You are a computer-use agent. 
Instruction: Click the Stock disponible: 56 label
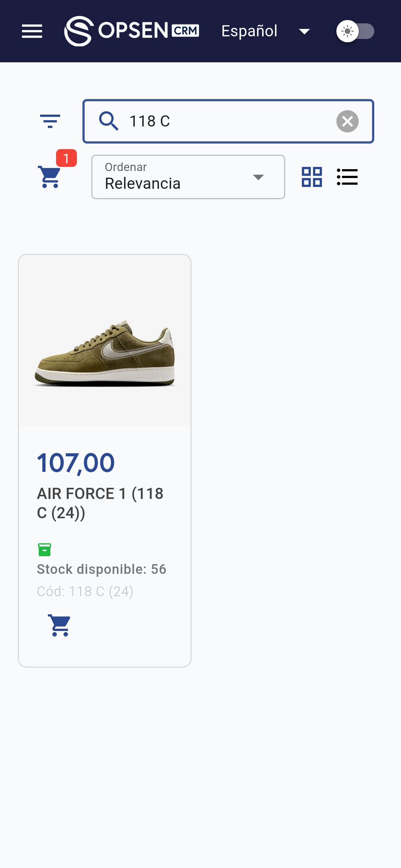102,569
